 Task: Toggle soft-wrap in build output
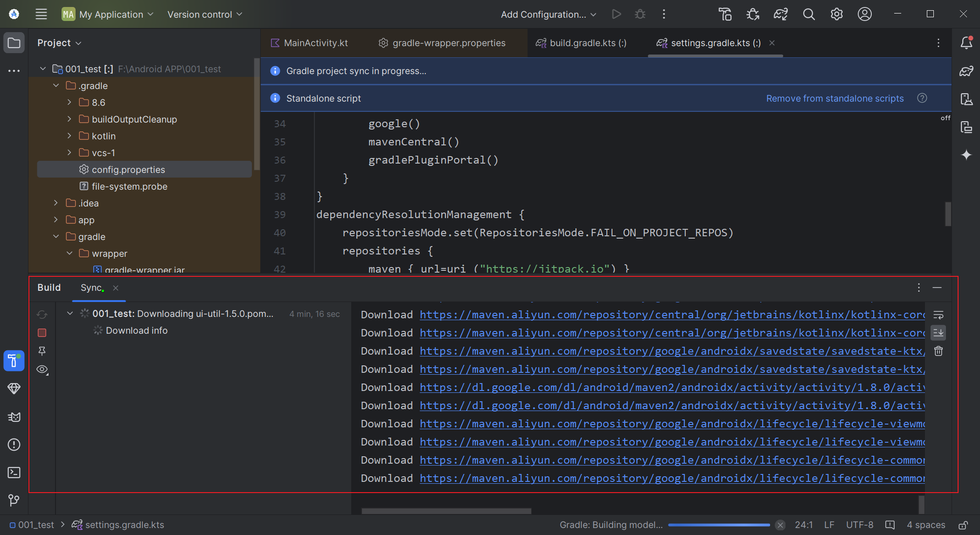(x=938, y=315)
